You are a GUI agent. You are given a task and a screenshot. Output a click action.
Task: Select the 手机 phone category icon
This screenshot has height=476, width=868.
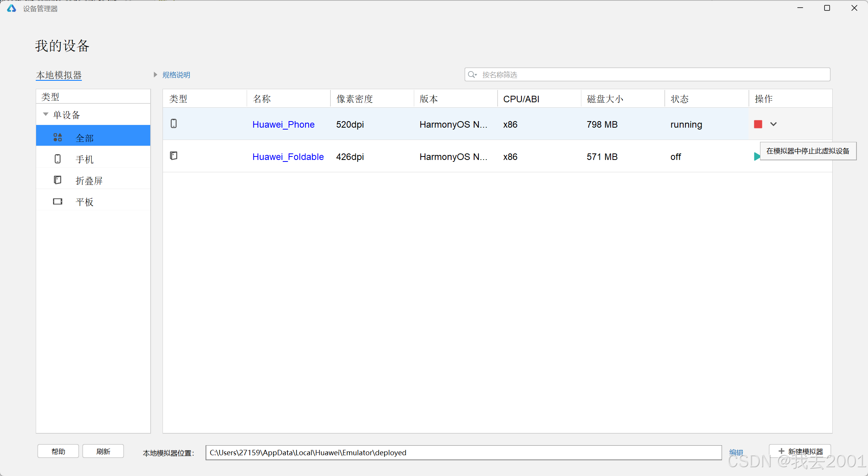click(58, 159)
